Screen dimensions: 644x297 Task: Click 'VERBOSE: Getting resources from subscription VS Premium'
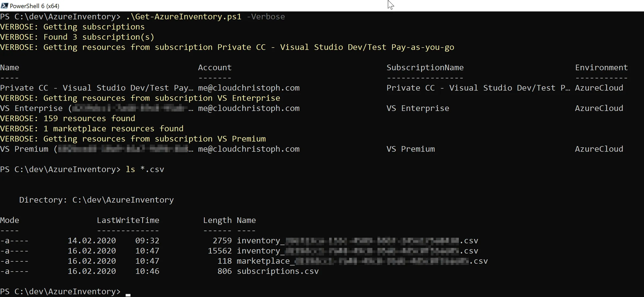[133, 139]
